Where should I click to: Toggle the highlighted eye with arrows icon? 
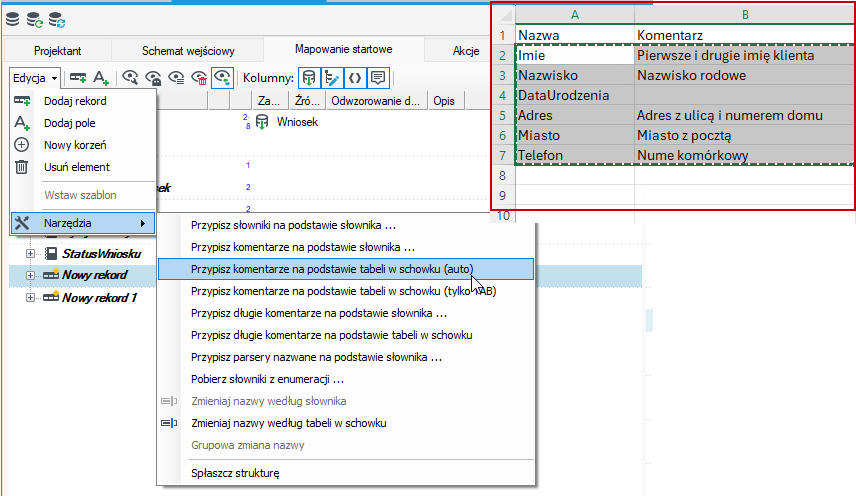coord(223,78)
